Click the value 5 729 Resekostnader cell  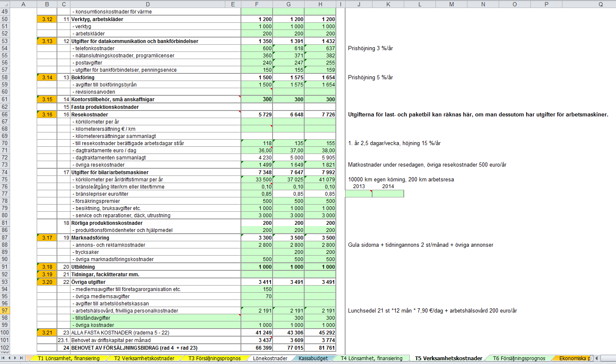tap(257, 114)
